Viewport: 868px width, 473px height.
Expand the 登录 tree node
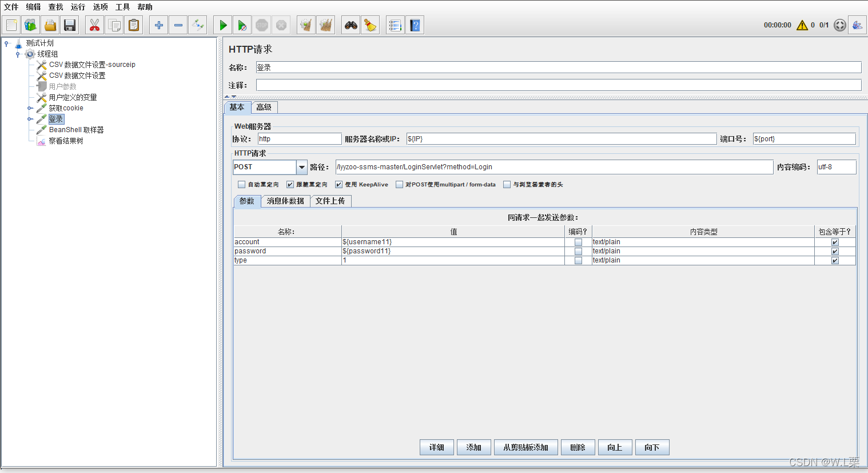(30, 119)
